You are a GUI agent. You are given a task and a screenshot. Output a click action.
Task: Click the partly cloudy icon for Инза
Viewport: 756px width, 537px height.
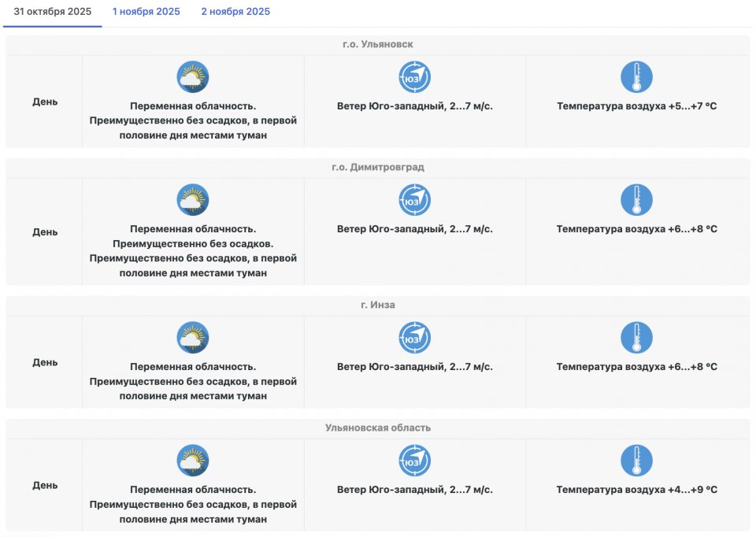pyautogui.click(x=192, y=338)
